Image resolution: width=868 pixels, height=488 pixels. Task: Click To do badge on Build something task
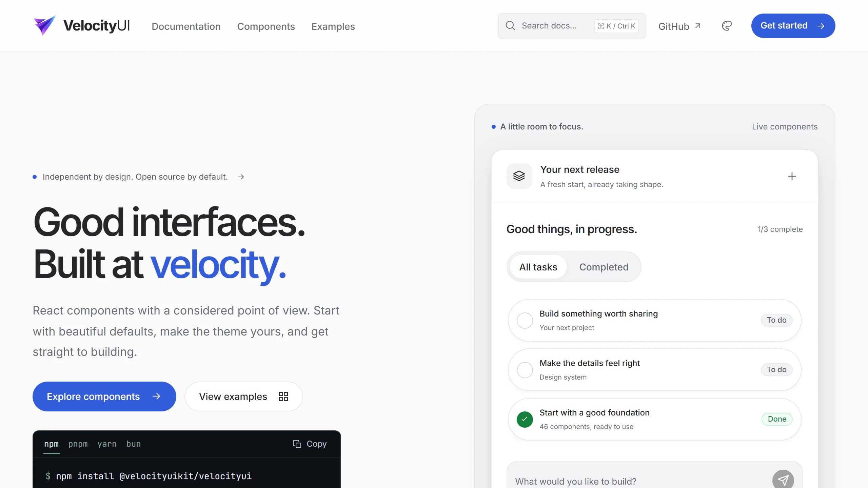click(x=776, y=320)
